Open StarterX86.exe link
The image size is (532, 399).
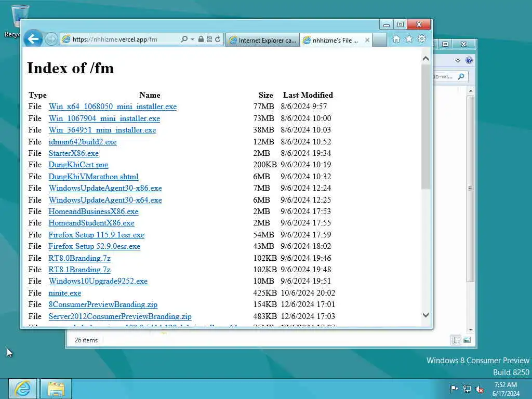tap(74, 153)
